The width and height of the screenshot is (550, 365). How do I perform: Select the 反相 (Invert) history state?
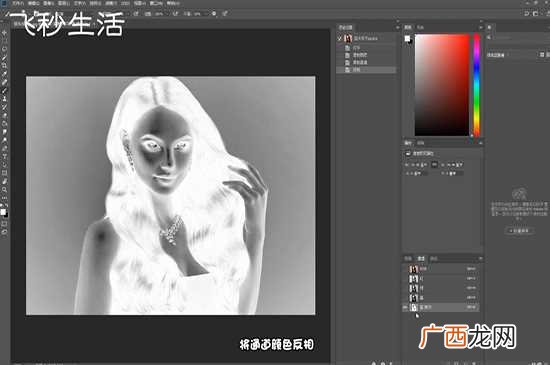(x=366, y=70)
